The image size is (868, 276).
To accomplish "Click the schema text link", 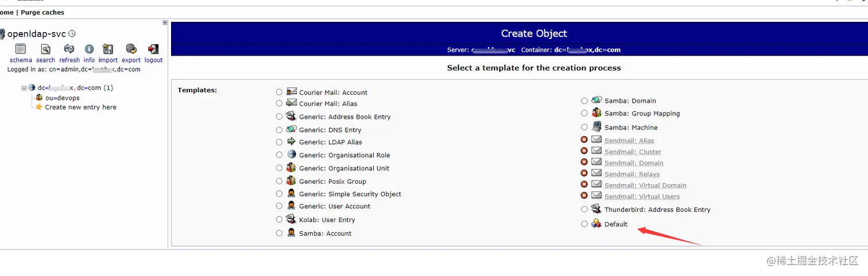I will (21, 60).
